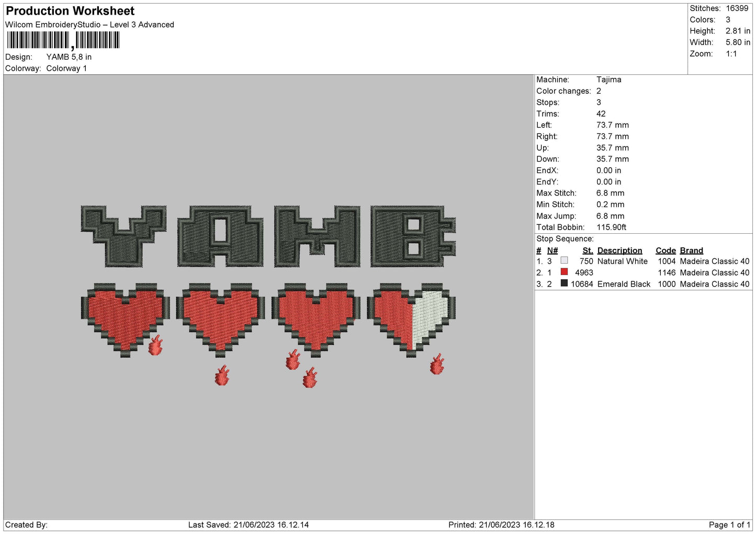The width and height of the screenshot is (756, 534).
Task: Click the height value "2.81 in"
Action: [738, 31]
